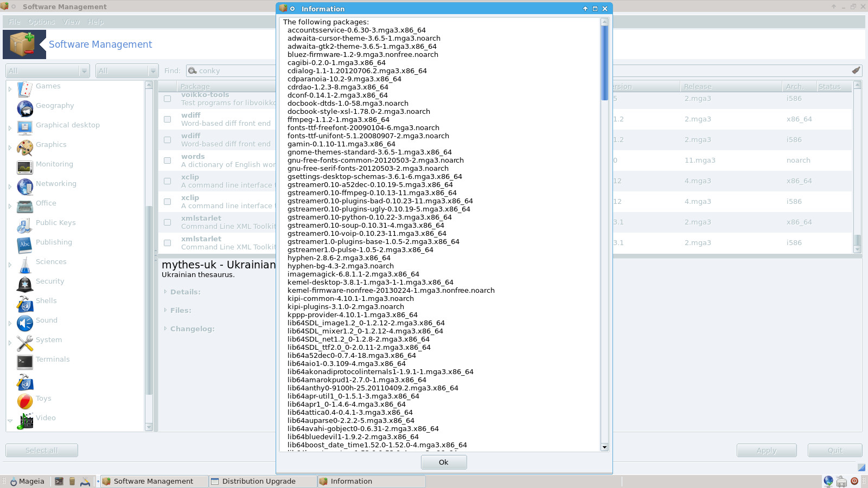The image size is (868, 488).
Task: Click the System tools icon
Action: (25, 343)
